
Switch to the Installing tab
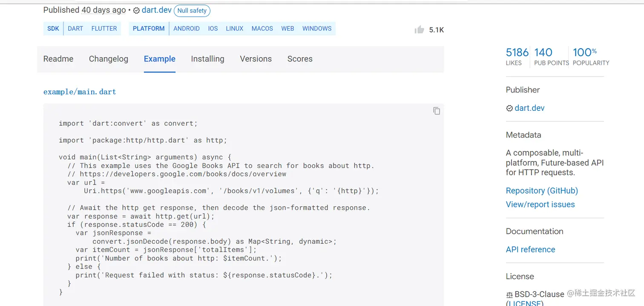point(207,59)
